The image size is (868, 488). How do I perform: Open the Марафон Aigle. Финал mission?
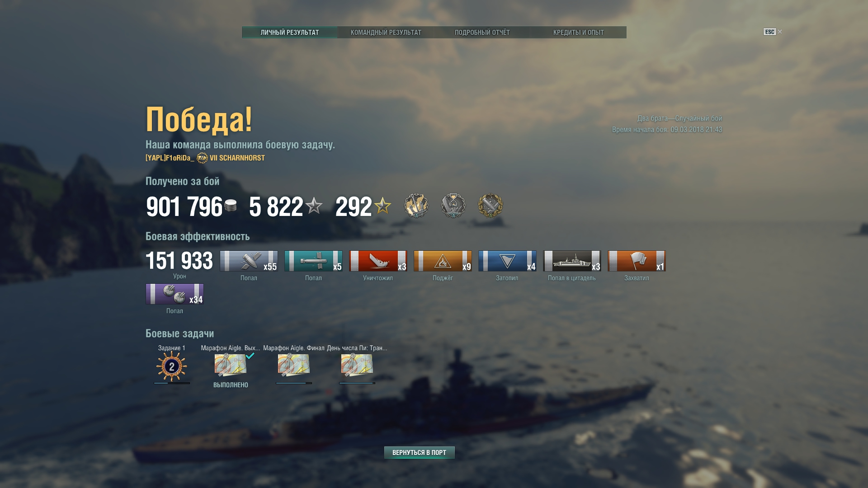[x=294, y=365]
